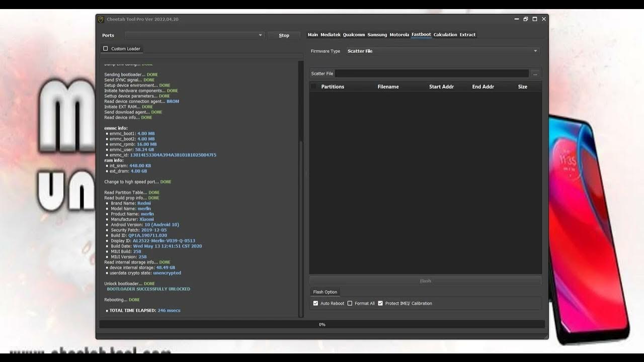Open the Extract tab
The height and width of the screenshot is (362, 644).
click(467, 35)
